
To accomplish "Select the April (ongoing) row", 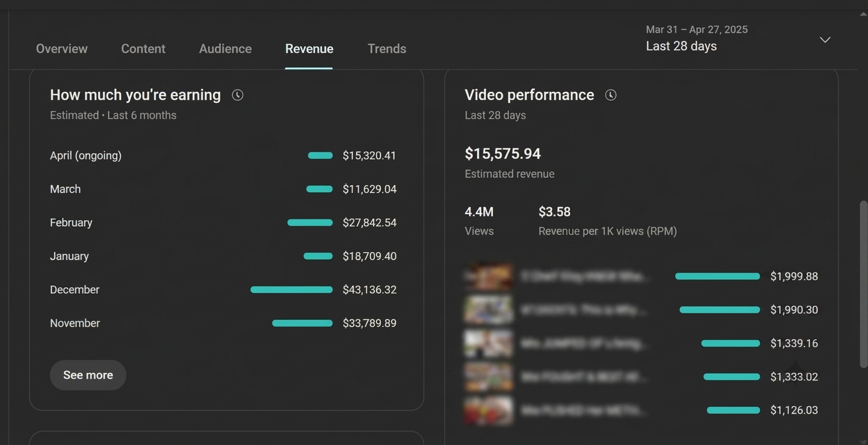I will tap(223, 155).
